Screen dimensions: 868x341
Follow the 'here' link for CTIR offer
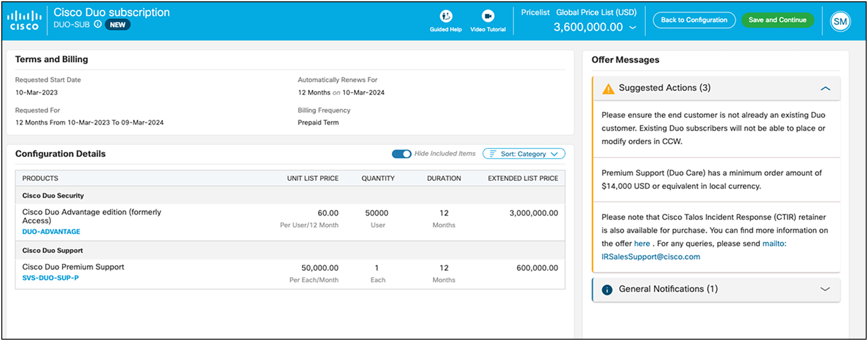642,243
